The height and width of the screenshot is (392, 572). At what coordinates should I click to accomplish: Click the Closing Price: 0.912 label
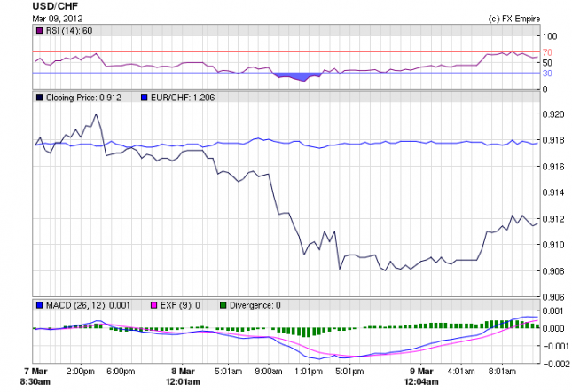[83, 98]
